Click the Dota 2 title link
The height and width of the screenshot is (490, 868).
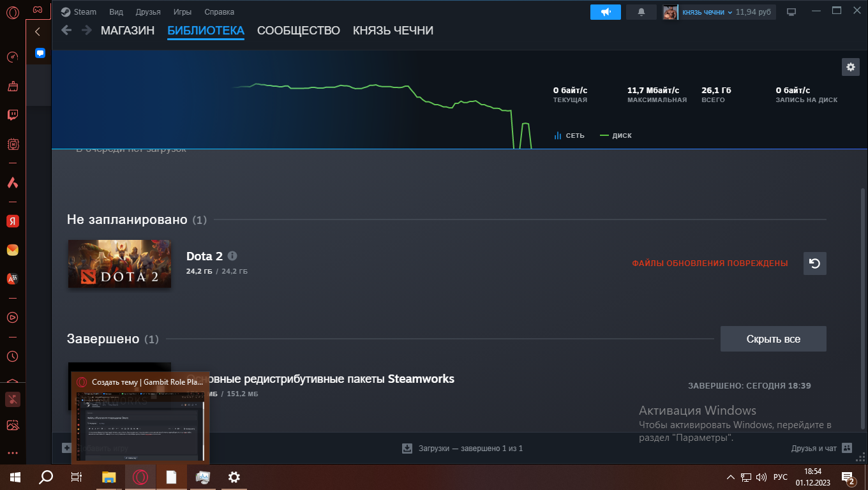click(204, 256)
